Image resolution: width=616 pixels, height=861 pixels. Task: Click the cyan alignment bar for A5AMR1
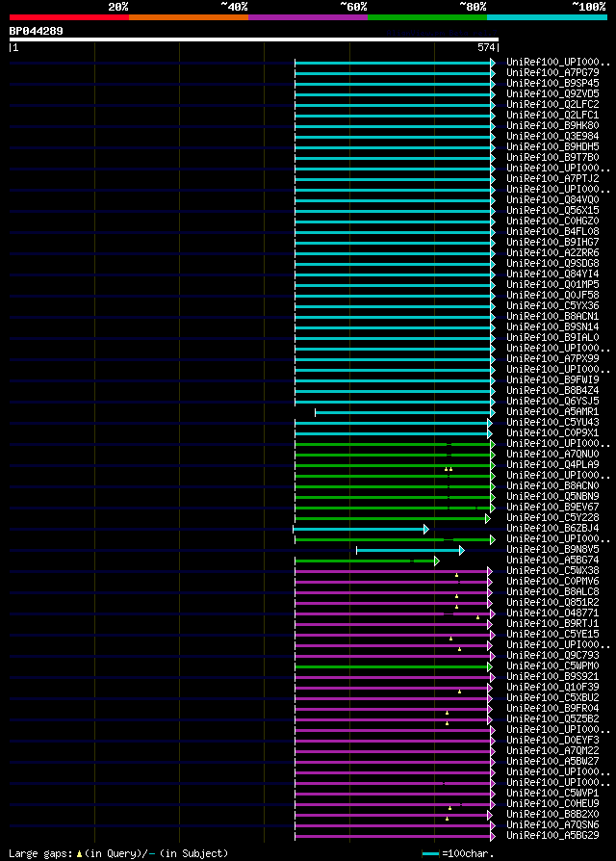(405, 412)
